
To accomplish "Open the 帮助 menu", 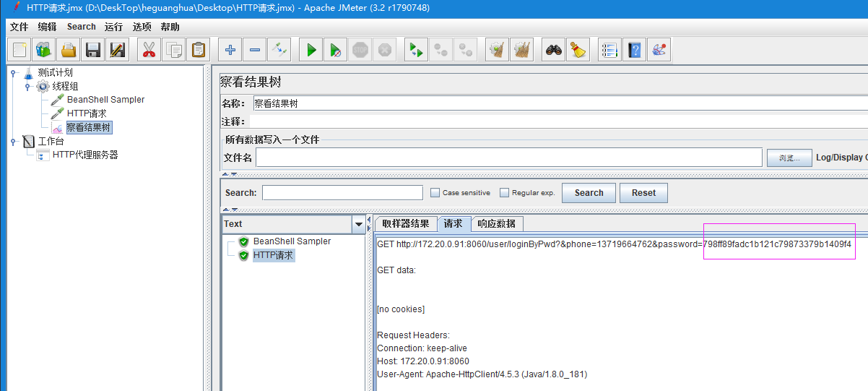I will pyautogui.click(x=170, y=27).
